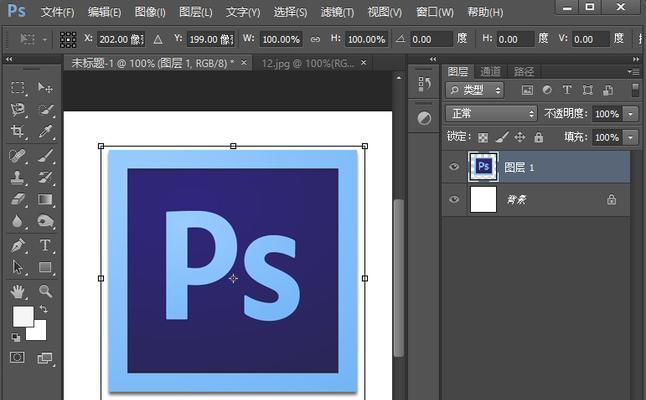Reset to default foreground/background colors
Screen dimensions: 646x400
pos(16,337)
